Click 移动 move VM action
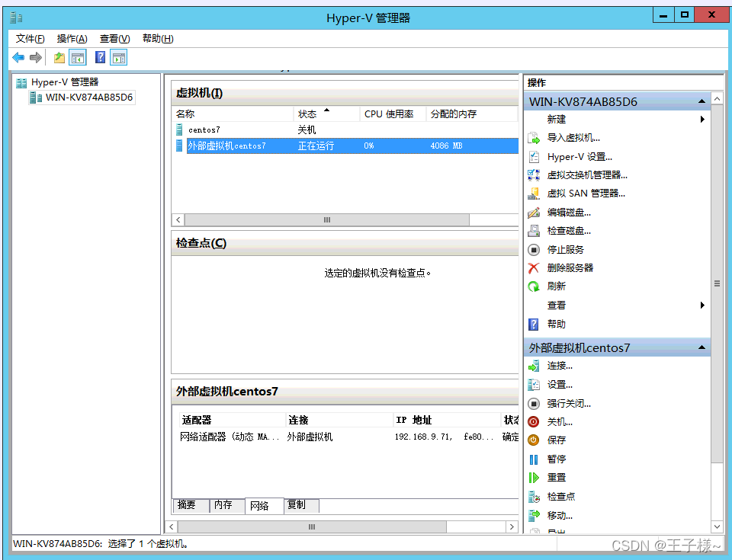 click(x=559, y=516)
